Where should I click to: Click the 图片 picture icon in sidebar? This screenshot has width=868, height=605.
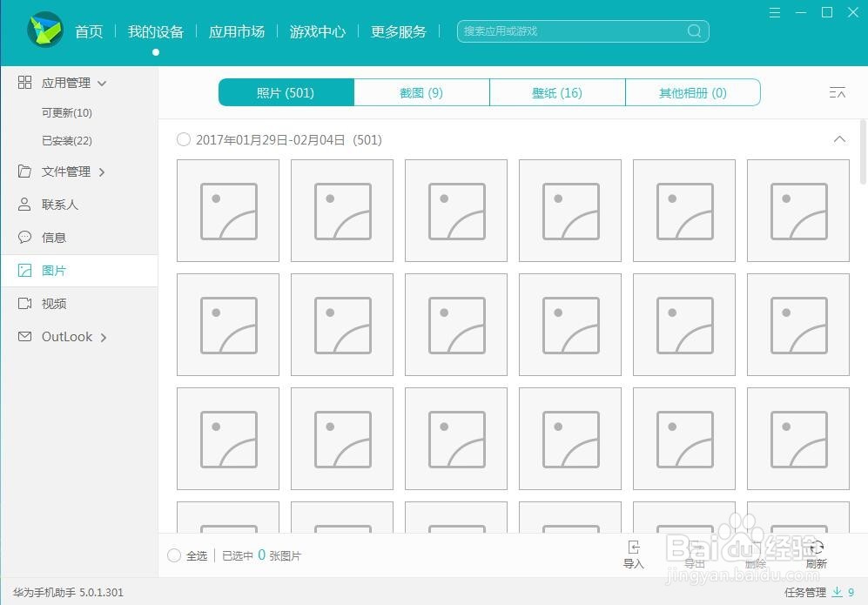point(24,270)
